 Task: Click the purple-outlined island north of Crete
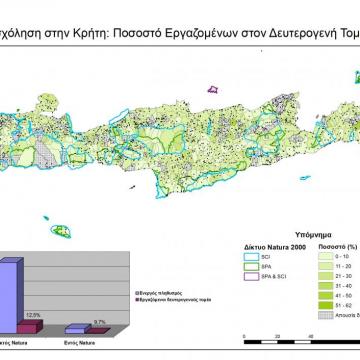coord(213,90)
